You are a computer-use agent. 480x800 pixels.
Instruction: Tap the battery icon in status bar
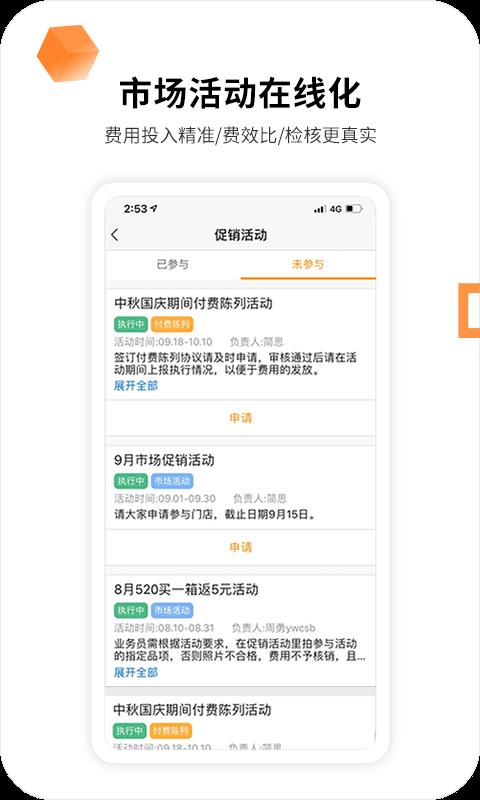coord(354,209)
